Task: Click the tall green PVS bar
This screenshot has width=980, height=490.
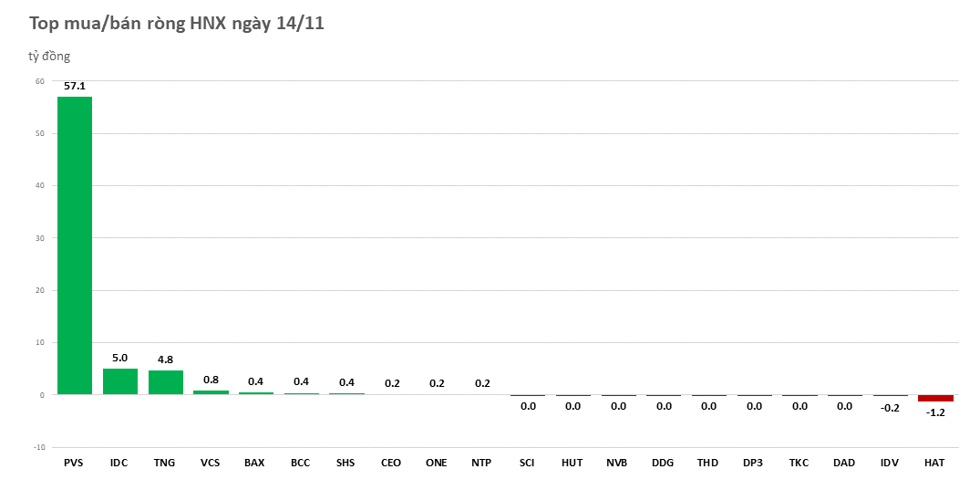Action: click(x=75, y=245)
